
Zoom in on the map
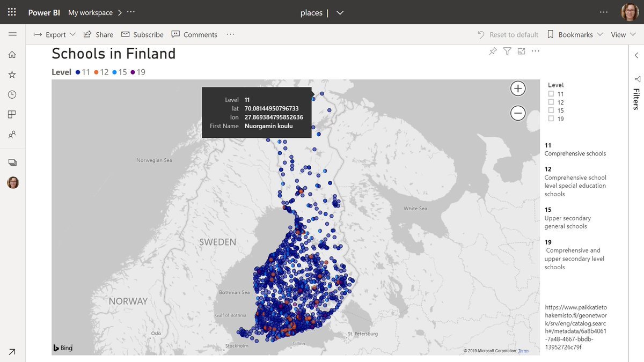click(518, 88)
